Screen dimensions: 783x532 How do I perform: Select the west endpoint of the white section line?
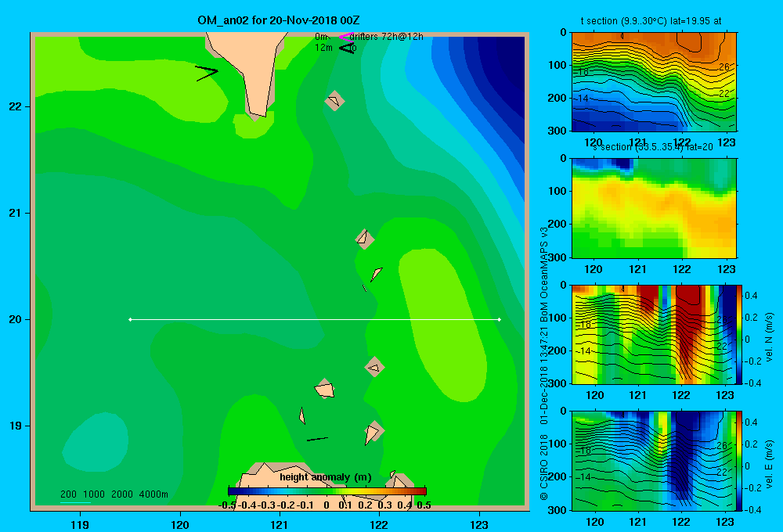[130, 319]
